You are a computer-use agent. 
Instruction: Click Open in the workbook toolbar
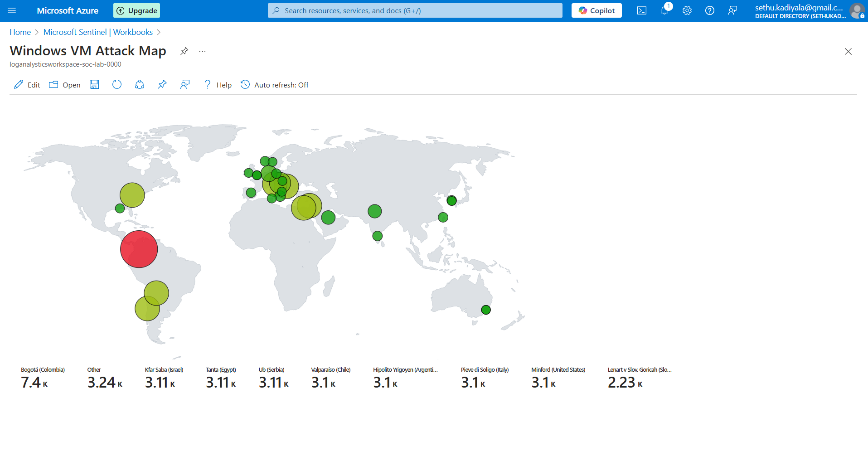[x=65, y=85]
